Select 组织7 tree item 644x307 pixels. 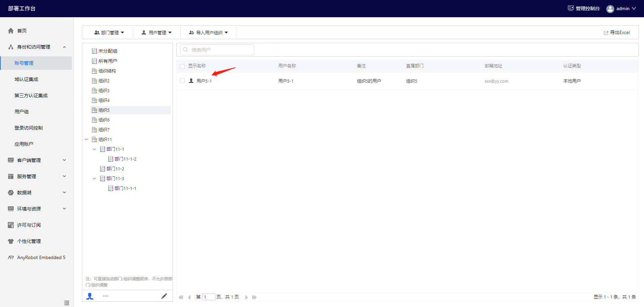tap(104, 130)
